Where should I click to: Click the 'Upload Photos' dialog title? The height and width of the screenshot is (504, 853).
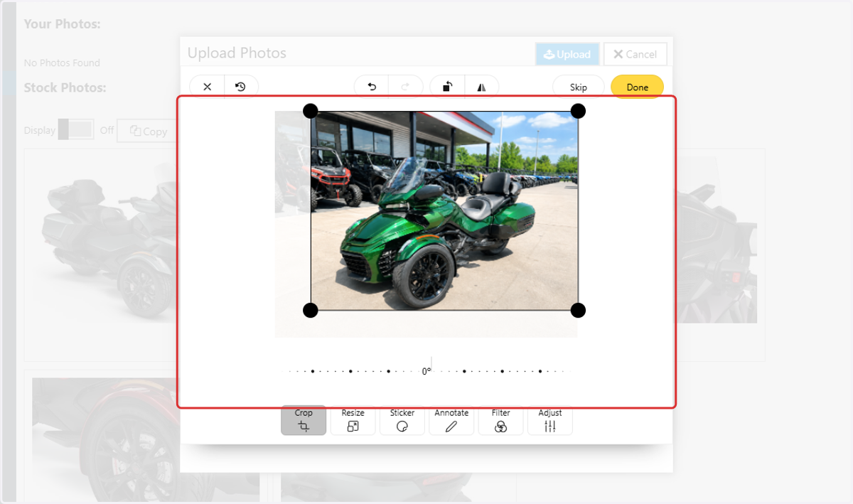point(237,53)
